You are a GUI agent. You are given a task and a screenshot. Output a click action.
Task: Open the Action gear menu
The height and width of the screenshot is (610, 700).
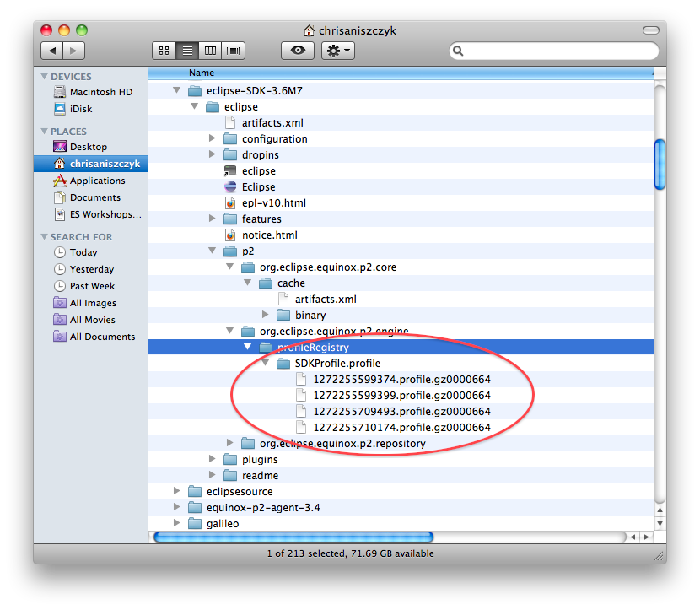point(338,51)
